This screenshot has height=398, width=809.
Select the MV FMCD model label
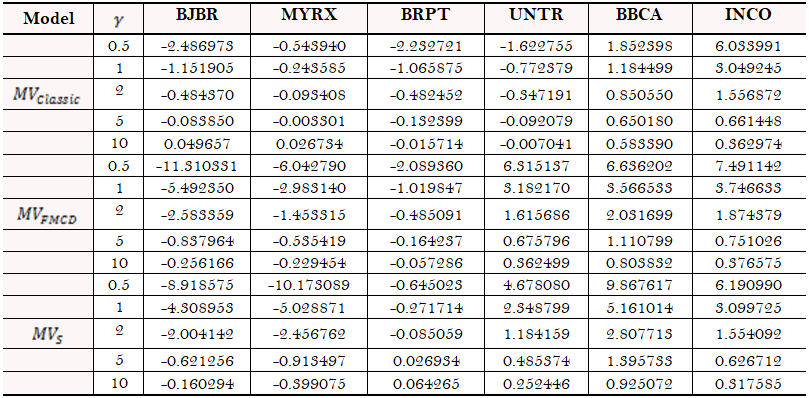click(x=47, y=215)
